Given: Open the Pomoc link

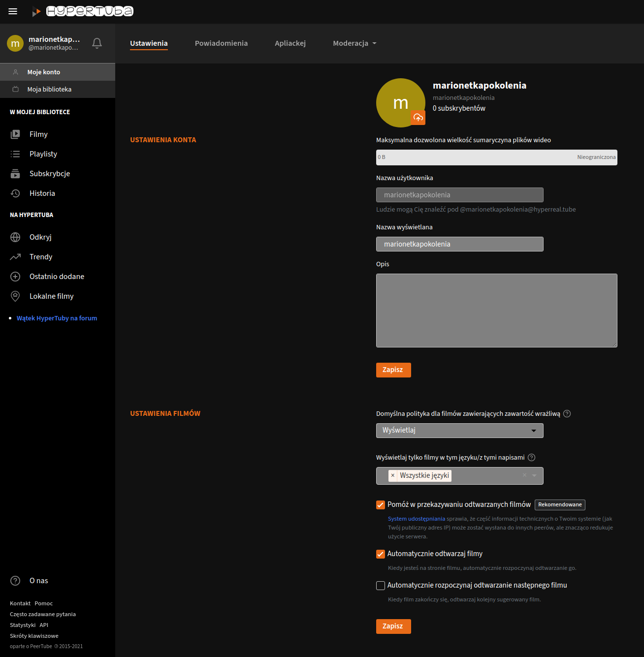Looking at the screenshot, I should point(43,603).
